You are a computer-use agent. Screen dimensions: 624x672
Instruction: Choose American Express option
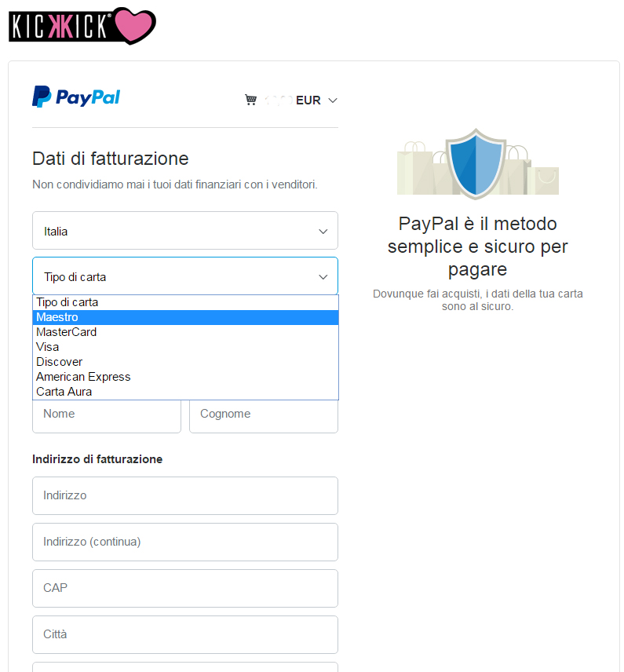185,377
